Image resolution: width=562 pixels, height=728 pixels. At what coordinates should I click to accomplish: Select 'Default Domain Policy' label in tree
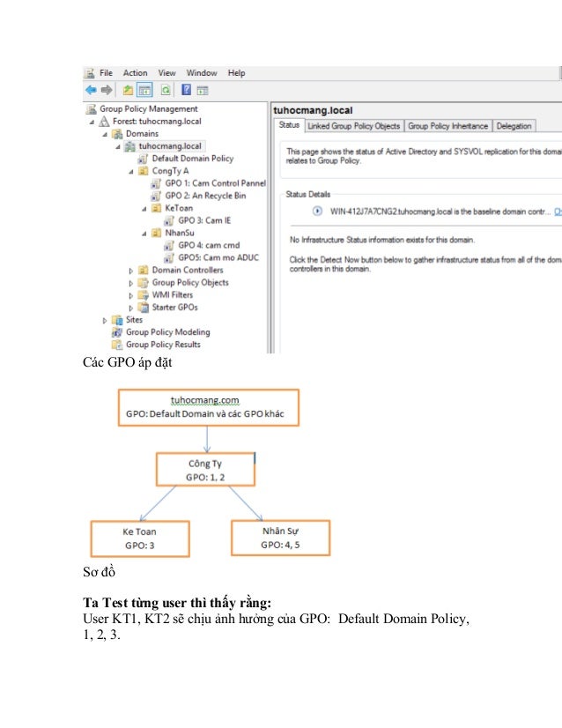(193, 159)
